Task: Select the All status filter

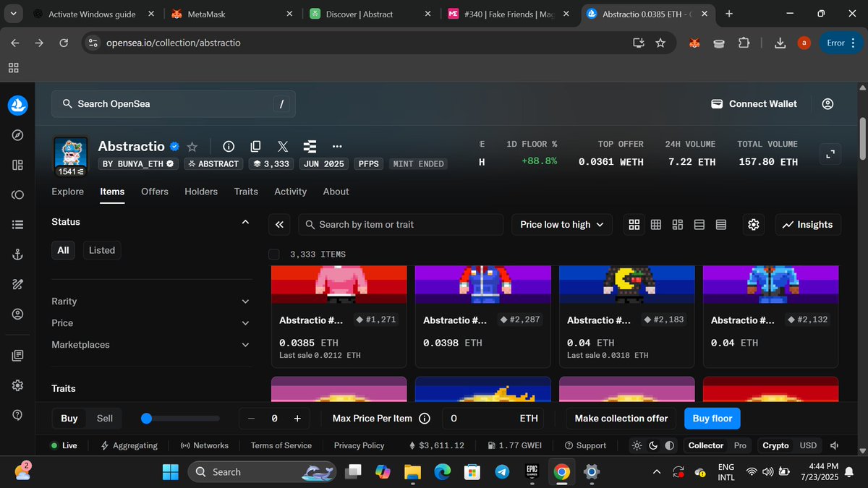Action: point(64,250)
